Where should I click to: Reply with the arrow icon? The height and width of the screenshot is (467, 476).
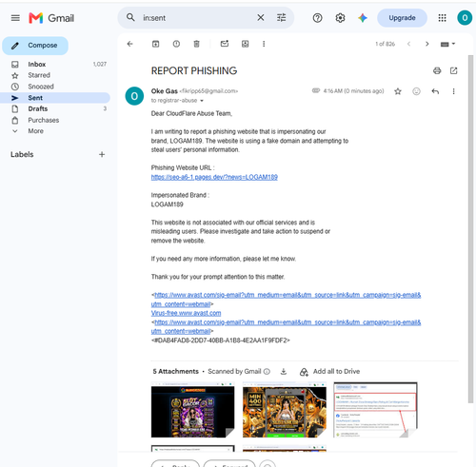(x=435, y=91)
